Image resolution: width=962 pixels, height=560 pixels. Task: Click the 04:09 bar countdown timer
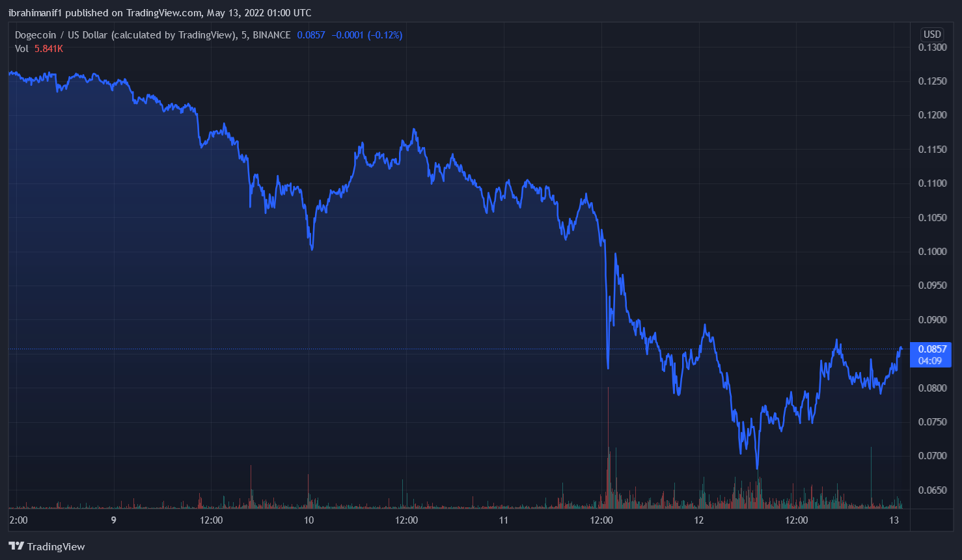tap(929, 361)
